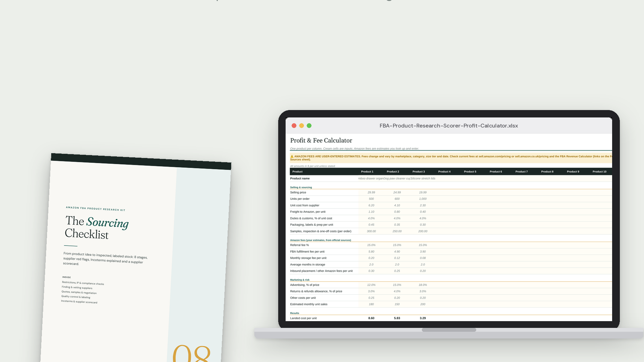Select the 'Profit & Fee Calculator' heading
Screen dimensions: 644x362
coord(321,141)
